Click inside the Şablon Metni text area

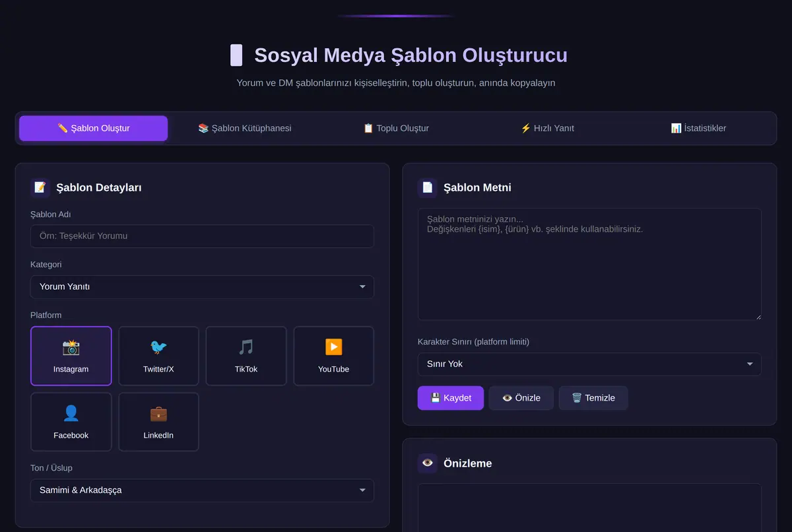(589, 264)
